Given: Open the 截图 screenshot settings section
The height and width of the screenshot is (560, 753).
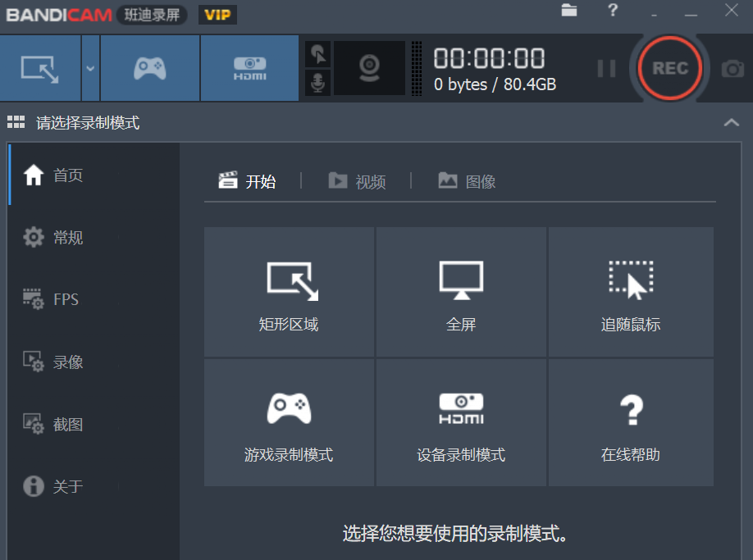Looking at the screenshot, I should [x=94, y=424].
